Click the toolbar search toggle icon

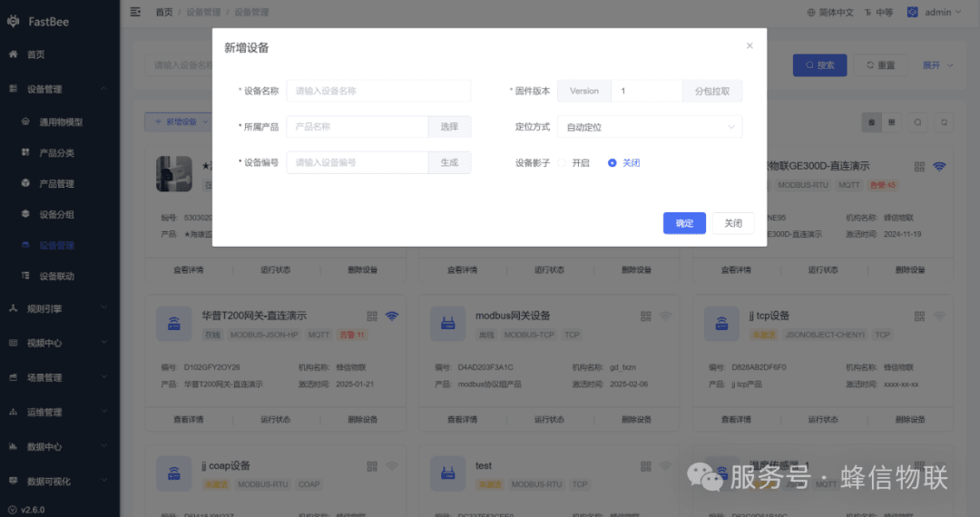917,122
